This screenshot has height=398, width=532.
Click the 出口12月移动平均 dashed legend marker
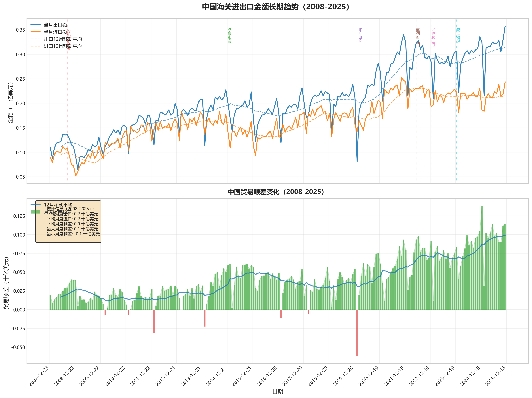36,39
